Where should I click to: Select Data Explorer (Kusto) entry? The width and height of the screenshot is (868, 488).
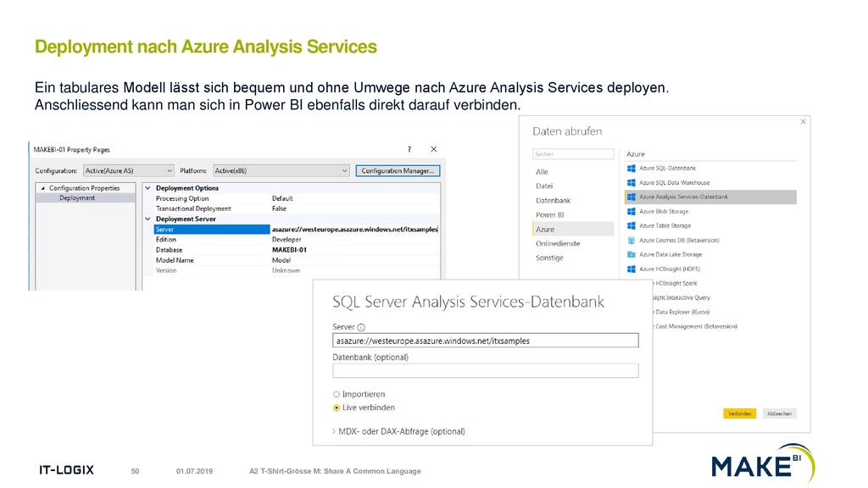[682, 312]
